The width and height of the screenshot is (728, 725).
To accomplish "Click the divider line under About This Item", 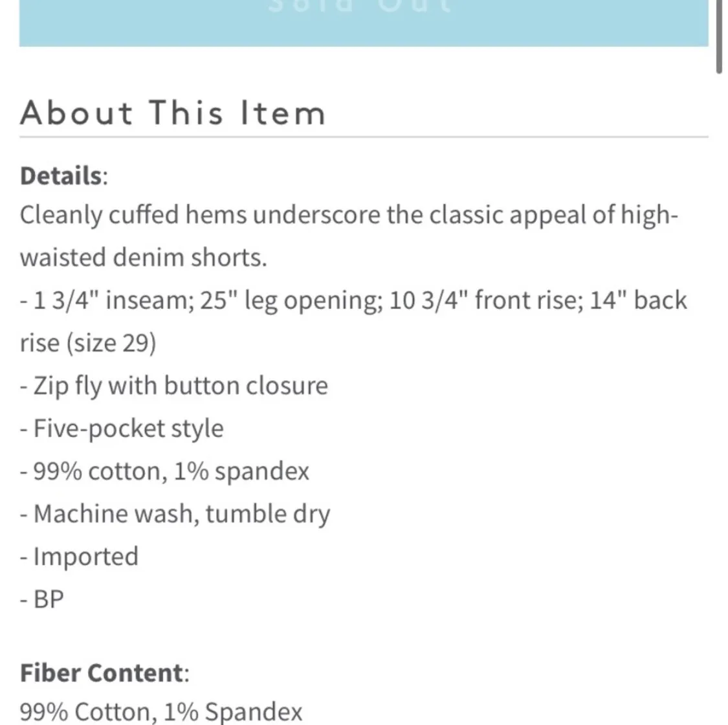I will pyautogui.click(x=364, y=137).
